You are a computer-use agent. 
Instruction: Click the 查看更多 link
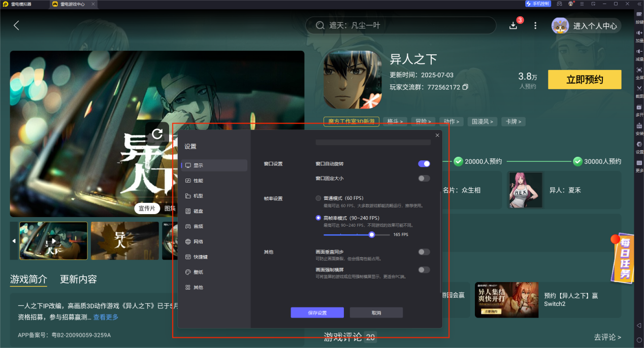click(x=106, y=317)
